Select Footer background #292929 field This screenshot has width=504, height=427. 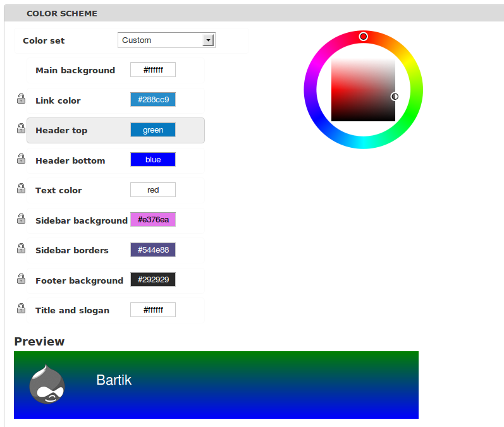pyautogui.click(x=153, y=280)
